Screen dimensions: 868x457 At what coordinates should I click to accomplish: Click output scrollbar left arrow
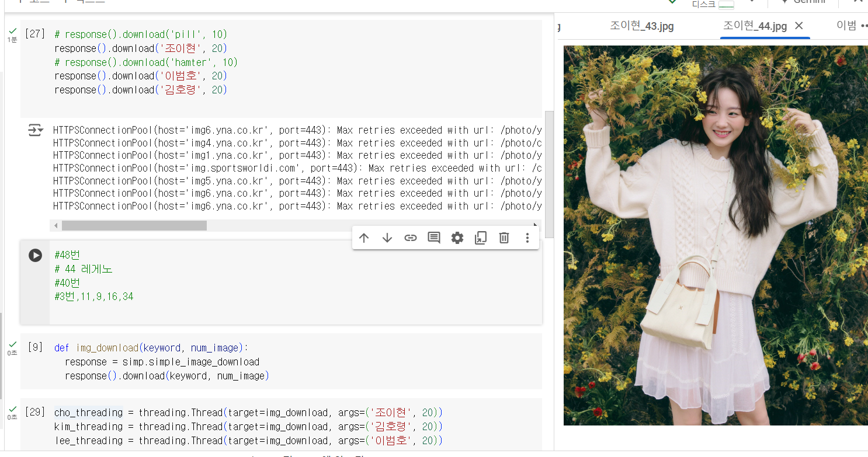click(x=56, y=225)
